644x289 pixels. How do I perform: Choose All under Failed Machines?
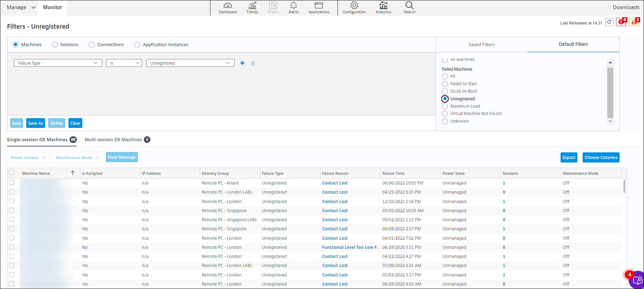tap(445, 76)
